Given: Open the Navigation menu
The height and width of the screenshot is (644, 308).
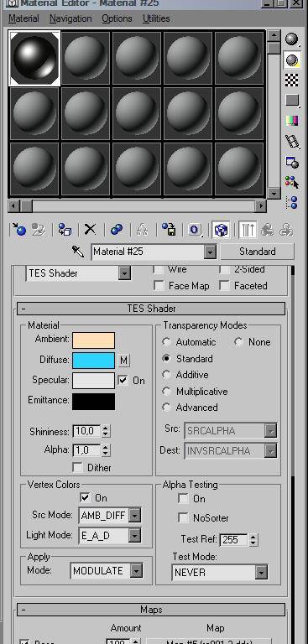Looking at the screenshot, I should click(x=70, y=19).
